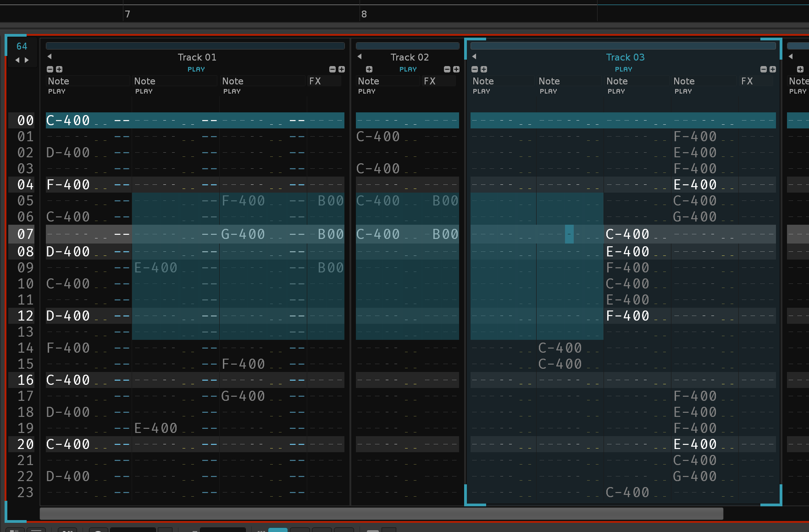The height and width of the screenshot is (532, 809).
Task: Collapse Track 01 with its arrow
Action: tap(50, 56)
